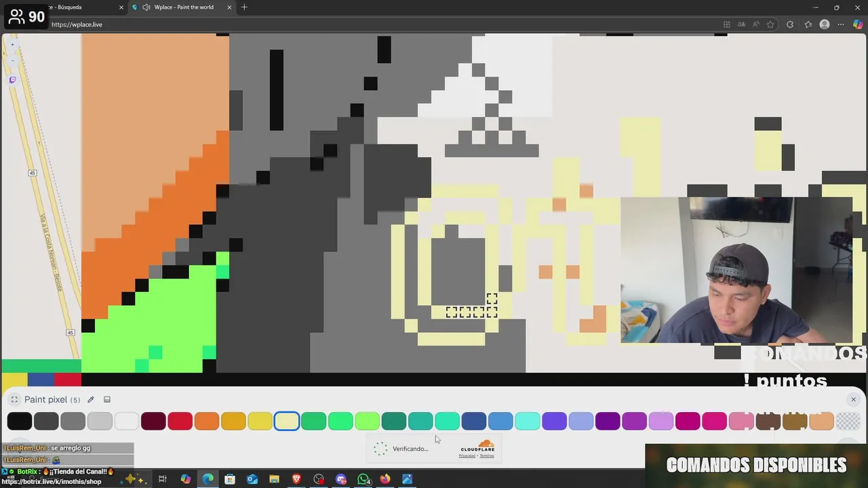The width and height of the screenshot is (868, 488).
Task: Pick the cyan color swatch
Action: (x=527, y=421)
